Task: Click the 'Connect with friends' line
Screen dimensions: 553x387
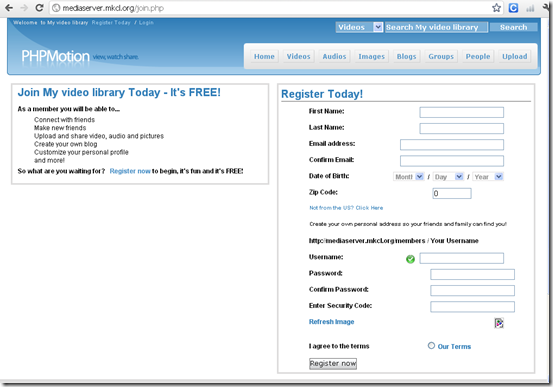Action: [x=64, y=120]
